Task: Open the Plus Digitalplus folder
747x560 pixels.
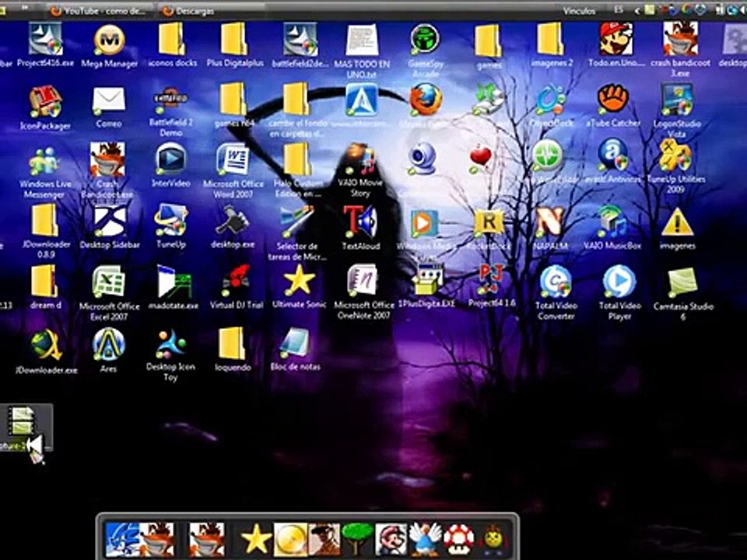Action: [x=234, y=40]
